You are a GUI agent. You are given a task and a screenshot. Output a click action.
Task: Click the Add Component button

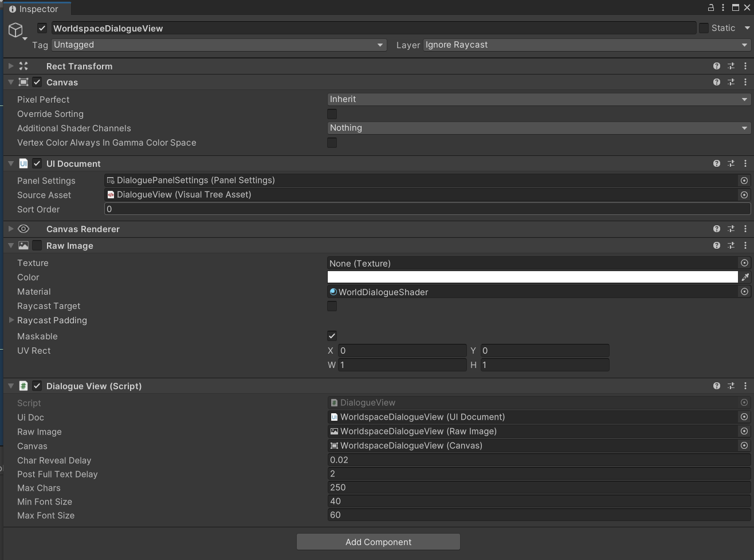click(x=378, y=542)
